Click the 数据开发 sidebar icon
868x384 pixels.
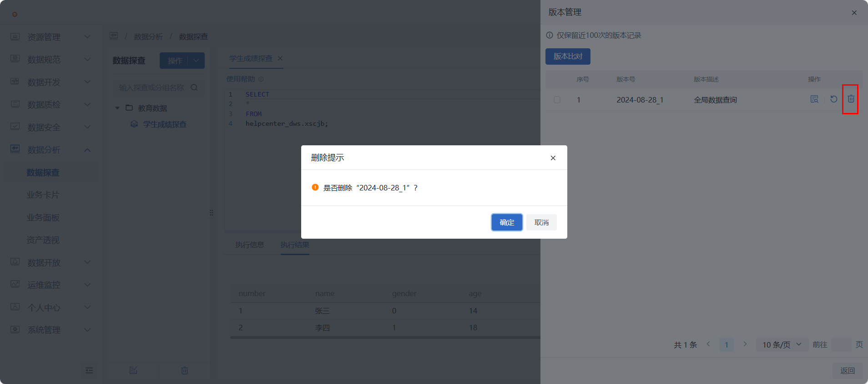click(15, 82)
